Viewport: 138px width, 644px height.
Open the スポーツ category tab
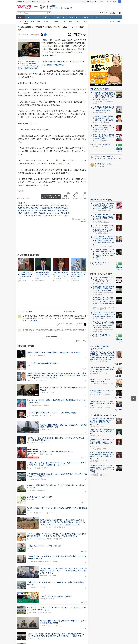click(56, 21)
